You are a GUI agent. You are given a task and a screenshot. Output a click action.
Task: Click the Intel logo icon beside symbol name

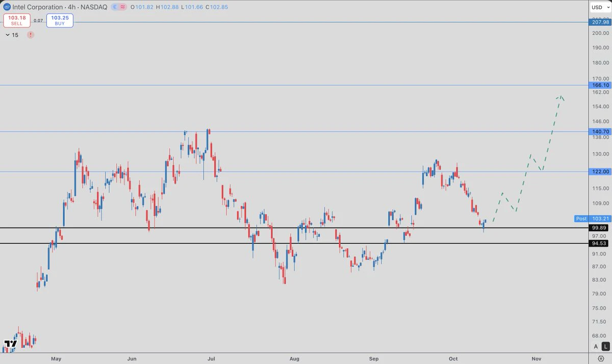pos(6,7)
